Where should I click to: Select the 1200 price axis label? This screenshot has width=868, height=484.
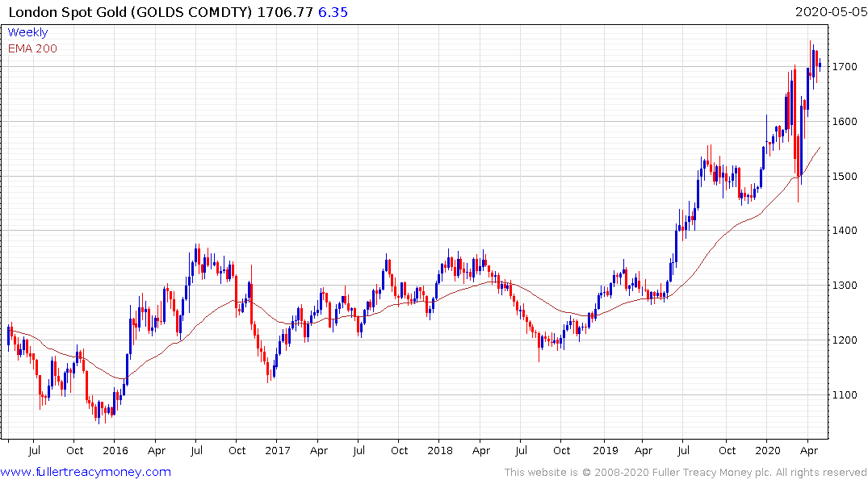[845, 340]
